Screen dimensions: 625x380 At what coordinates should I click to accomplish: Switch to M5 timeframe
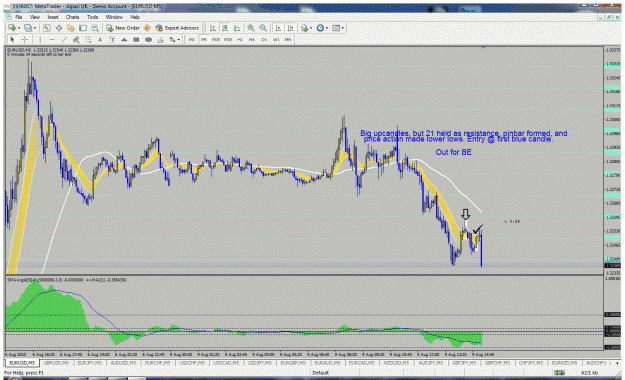tap(204, 39)
